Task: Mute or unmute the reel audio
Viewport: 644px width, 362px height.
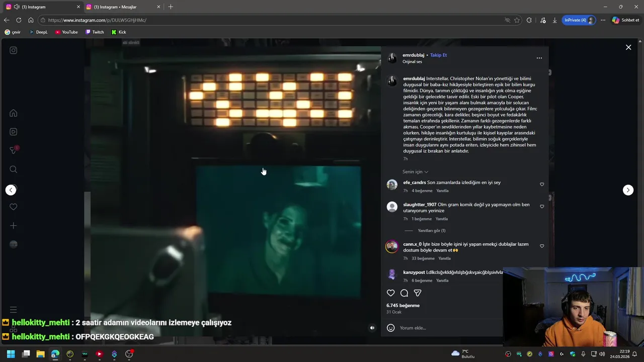Action: [x=372, y=328]
